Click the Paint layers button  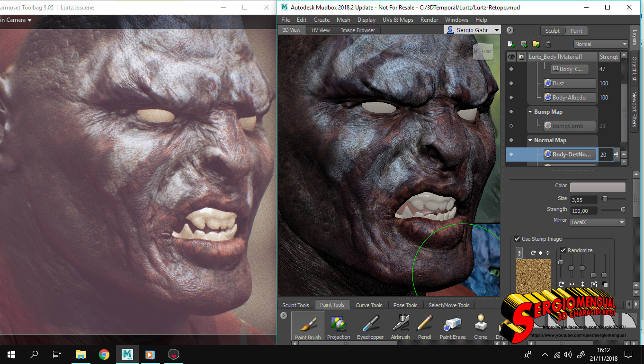tap(576, 31)
